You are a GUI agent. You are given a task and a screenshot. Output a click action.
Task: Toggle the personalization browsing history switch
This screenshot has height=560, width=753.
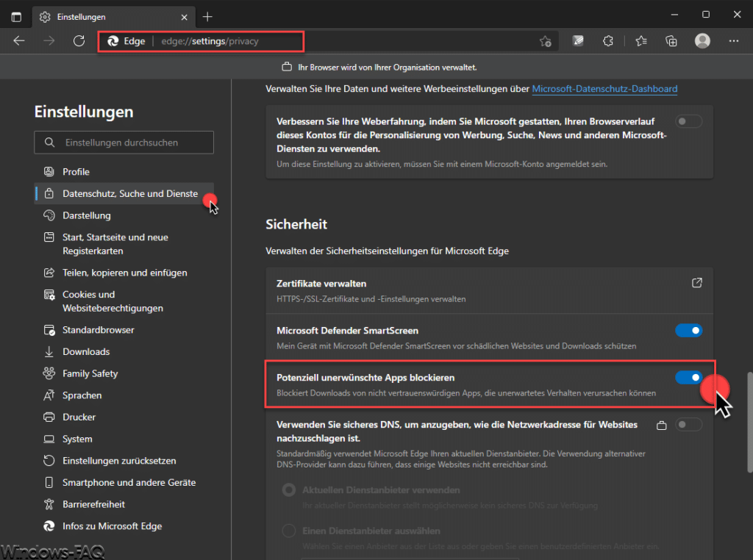(688, 121)
